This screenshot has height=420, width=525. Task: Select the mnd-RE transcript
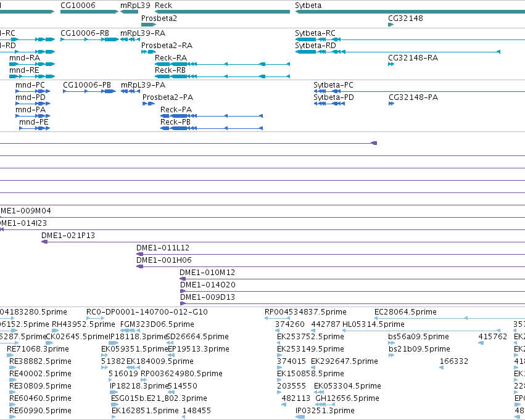[32, 76]
